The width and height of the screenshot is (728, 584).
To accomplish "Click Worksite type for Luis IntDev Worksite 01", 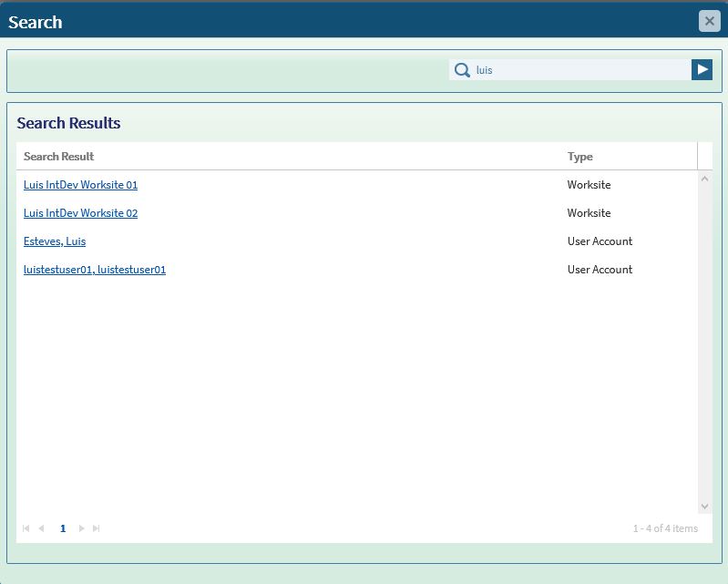I will click(x=589, y=185).
